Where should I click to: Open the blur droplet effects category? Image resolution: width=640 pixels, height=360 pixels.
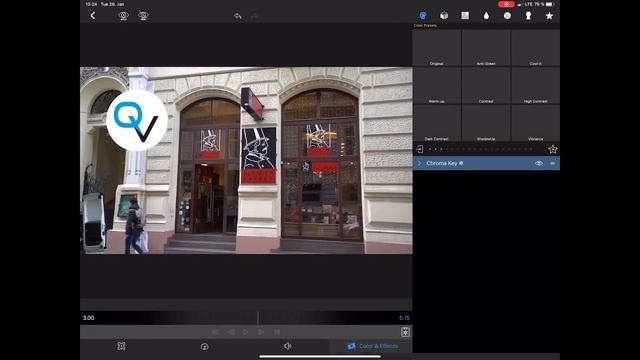pos(486,16)
